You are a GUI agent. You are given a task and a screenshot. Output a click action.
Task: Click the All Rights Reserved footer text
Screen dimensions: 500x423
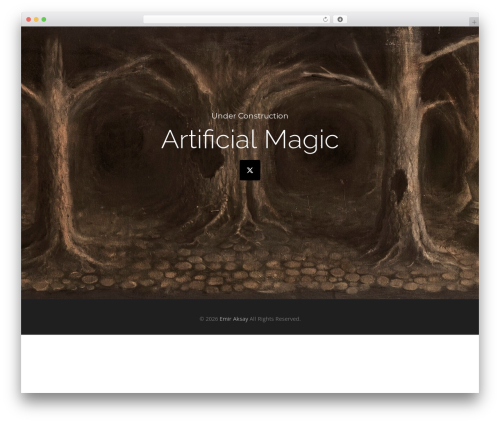pos(275,319)
